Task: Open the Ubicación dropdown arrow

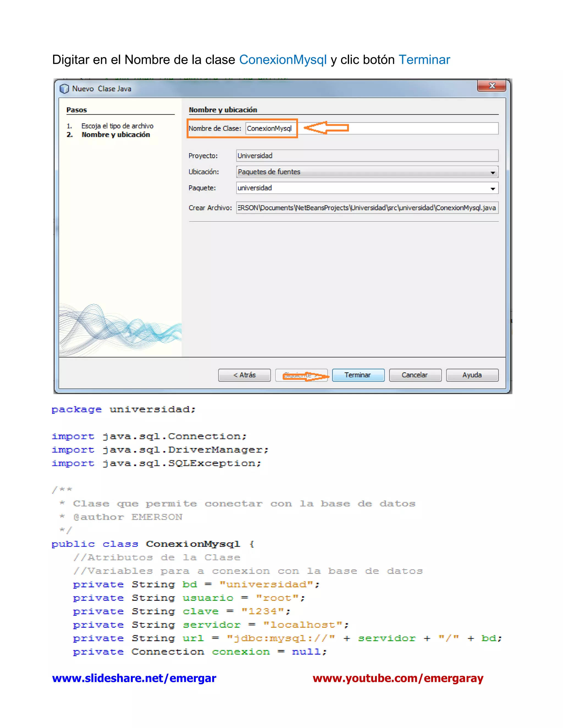Action: tap(493, 172)
